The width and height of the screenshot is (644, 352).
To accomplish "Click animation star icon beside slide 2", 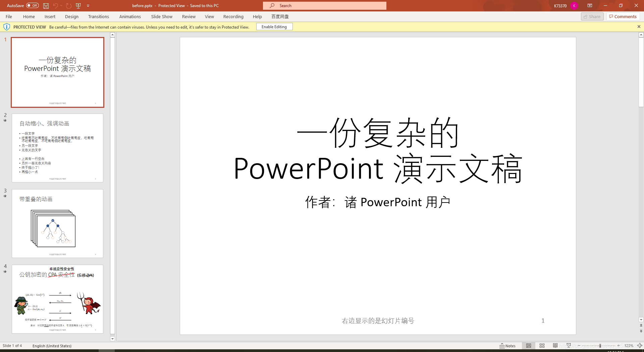I will 5,121.
